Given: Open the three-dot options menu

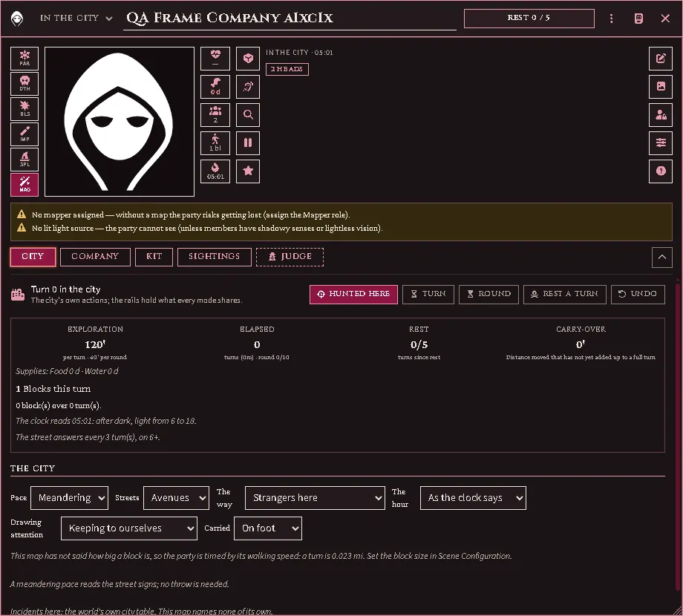Looking at the screenshot, I should [x=612, y=19].
